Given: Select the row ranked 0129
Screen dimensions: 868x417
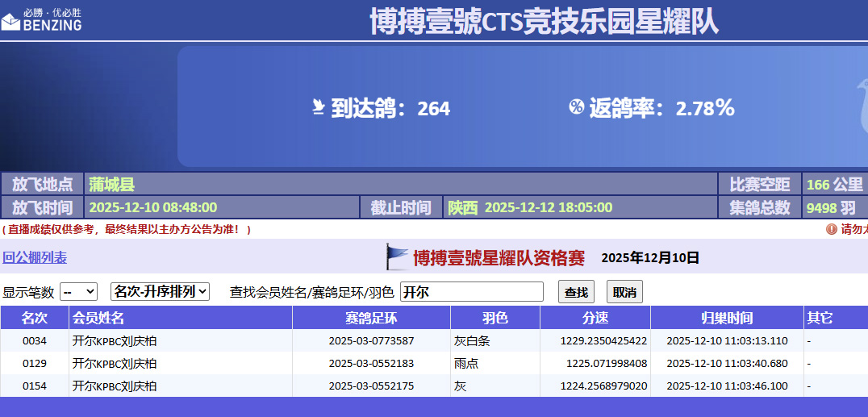Looking at the screenshot, I should 35,364.
